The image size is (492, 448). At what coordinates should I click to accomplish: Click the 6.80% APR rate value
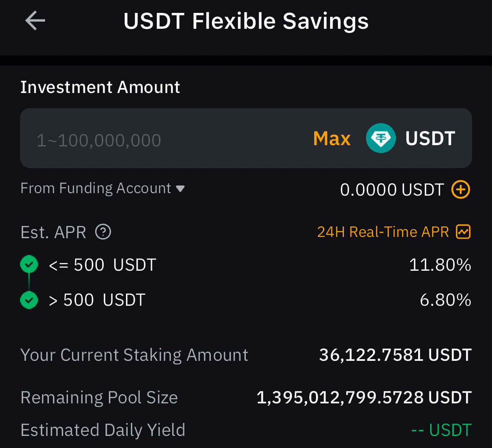pos(445,300)
